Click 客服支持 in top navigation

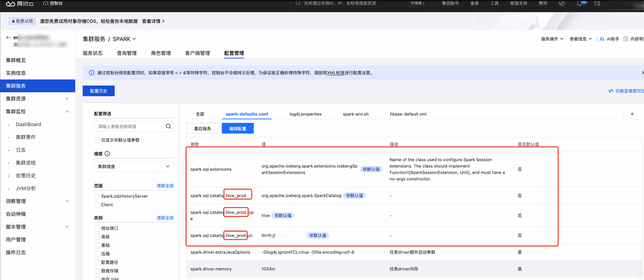519,3
